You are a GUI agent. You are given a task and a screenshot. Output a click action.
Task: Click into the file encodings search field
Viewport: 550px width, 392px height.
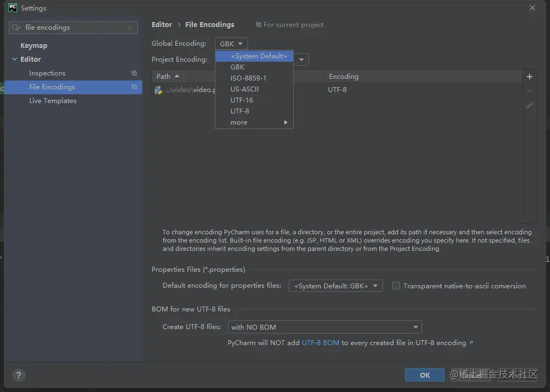click(74, 28)
